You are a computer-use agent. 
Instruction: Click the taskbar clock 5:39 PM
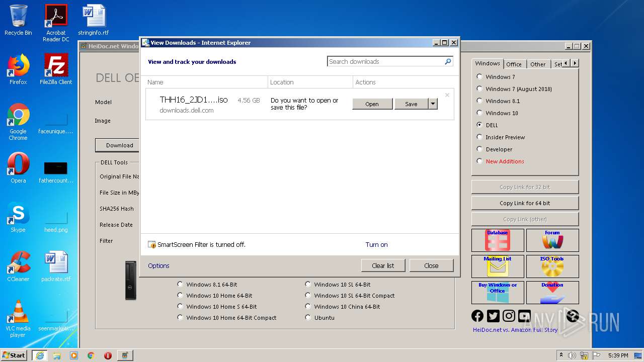tap(618, 355)
